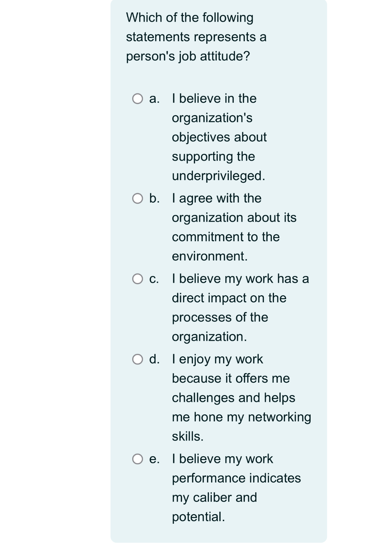The width and height of the screenshot is (392, 545).
Task: Select radio button for option d
Action: point(138,359)
